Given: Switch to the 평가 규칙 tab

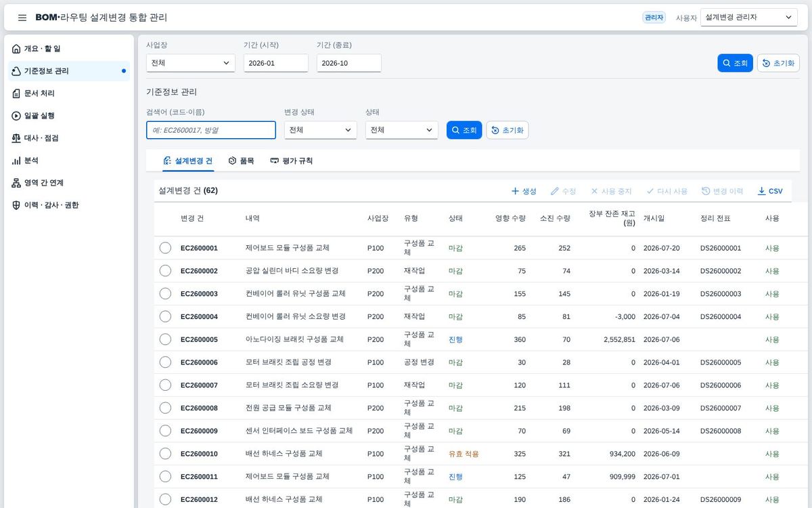Looking at the screenshot, I should [292, 161].
